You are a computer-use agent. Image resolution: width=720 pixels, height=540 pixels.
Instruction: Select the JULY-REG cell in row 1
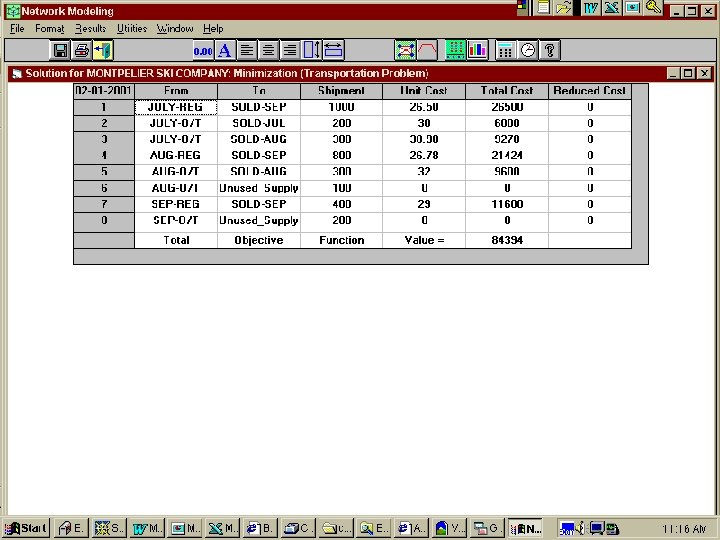tap(176, 107)
